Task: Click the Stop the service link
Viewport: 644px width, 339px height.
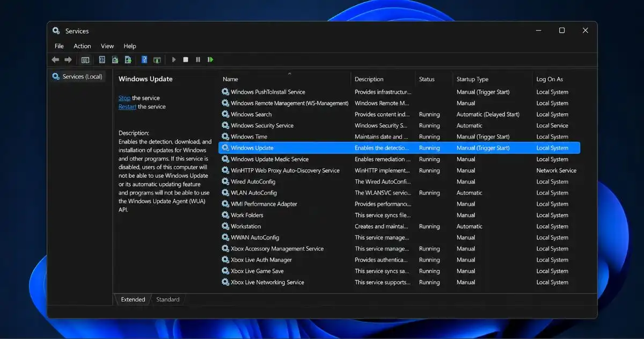Action: click(125, 98)
